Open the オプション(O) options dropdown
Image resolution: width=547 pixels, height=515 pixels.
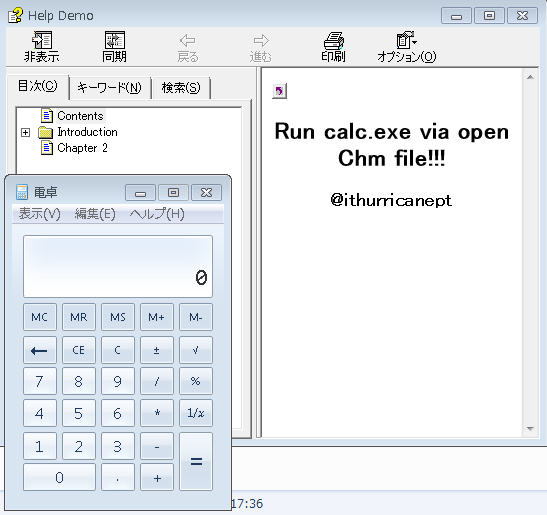click(x=406, y=46)
